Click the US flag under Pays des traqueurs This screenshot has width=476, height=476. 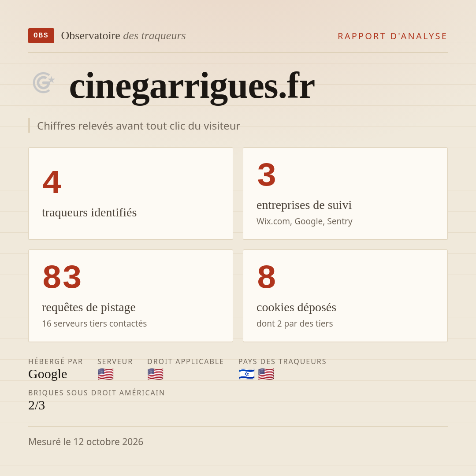(266, 374)
